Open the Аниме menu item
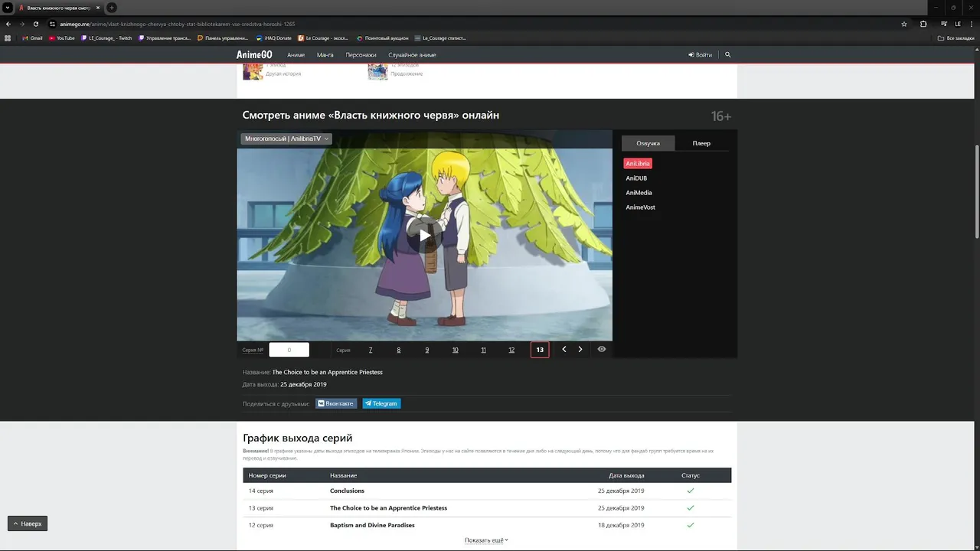The height and width of the screenshot is (551, 980). (296, 55)
